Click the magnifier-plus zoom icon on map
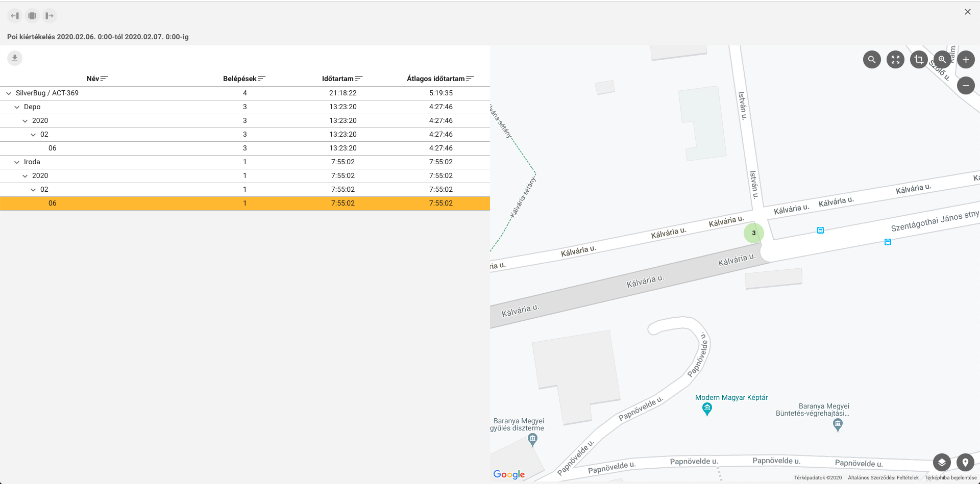Viewport: 980px width, 484px height. click(x=942, y=60)
